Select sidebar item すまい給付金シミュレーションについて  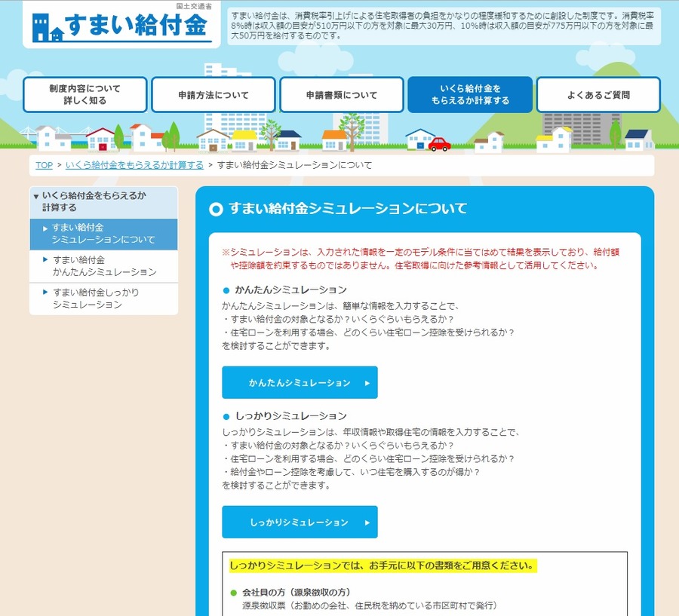pyautogui.click(x=103, y=233)
